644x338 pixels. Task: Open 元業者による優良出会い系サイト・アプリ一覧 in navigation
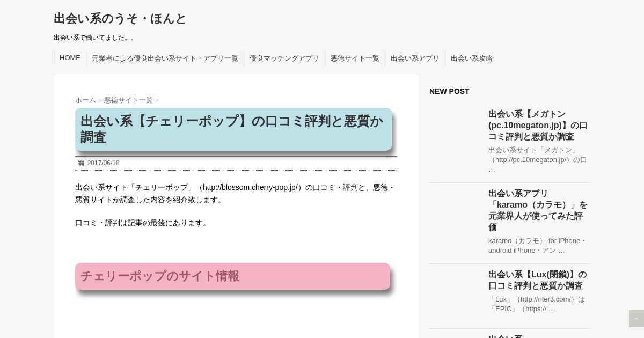[165, 58]
